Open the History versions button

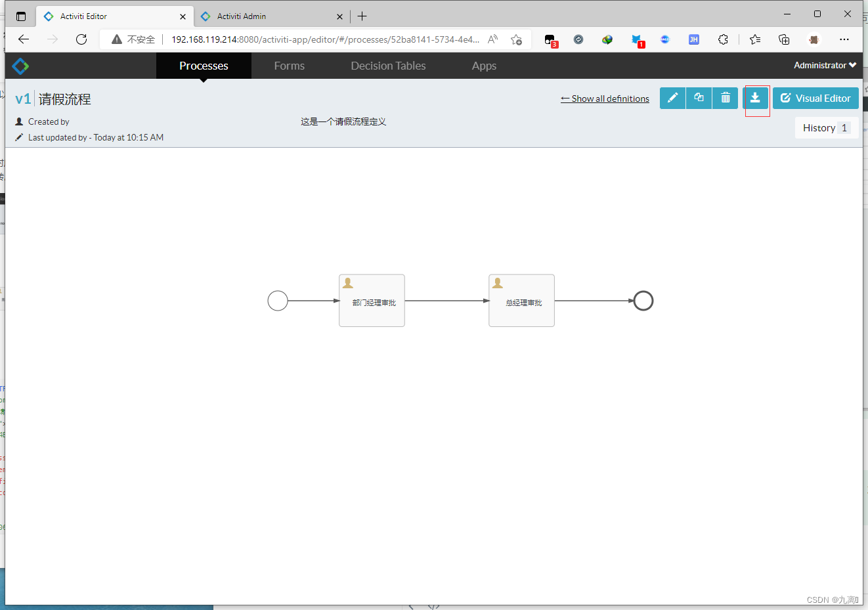(x=827, y=128)
